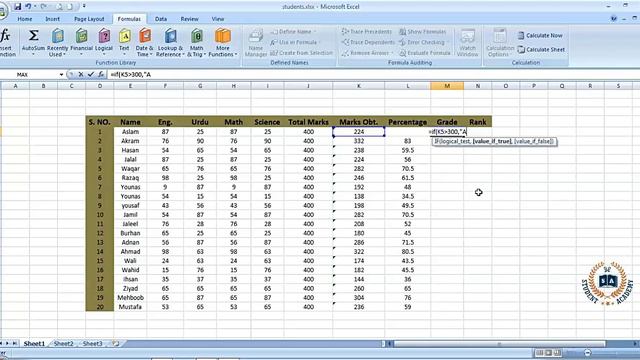
Task: Open Math & Trig functions
Action: click(x=196, y=42)
